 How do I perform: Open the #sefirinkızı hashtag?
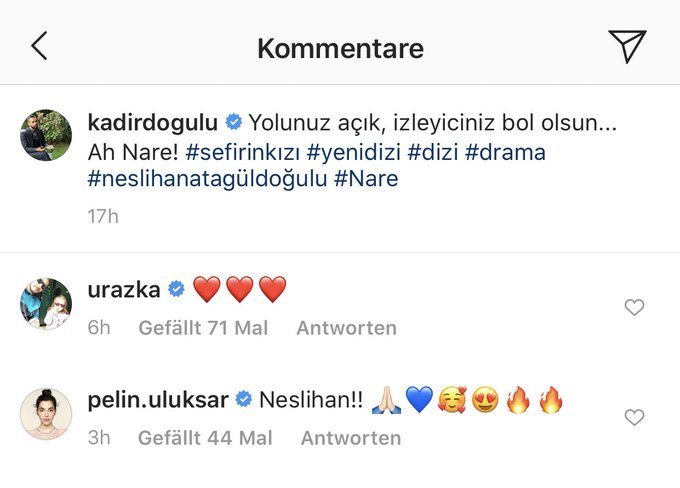(x=243, y=153)
